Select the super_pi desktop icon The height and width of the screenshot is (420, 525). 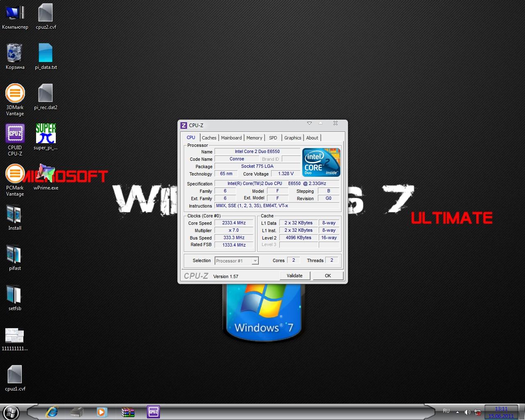46,137
